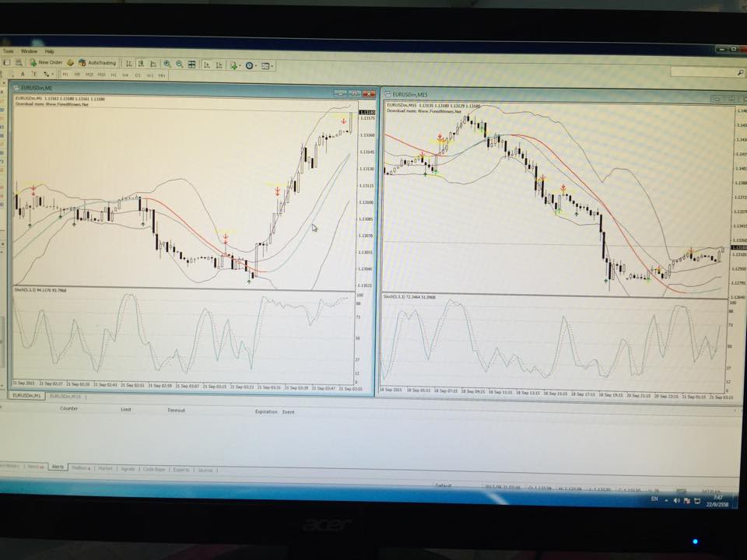The width and height of the screenshot is (747, 560).
Task: Click the Terminal window toolbar icon
Action: pyautogui.click(x=7, y=62)
